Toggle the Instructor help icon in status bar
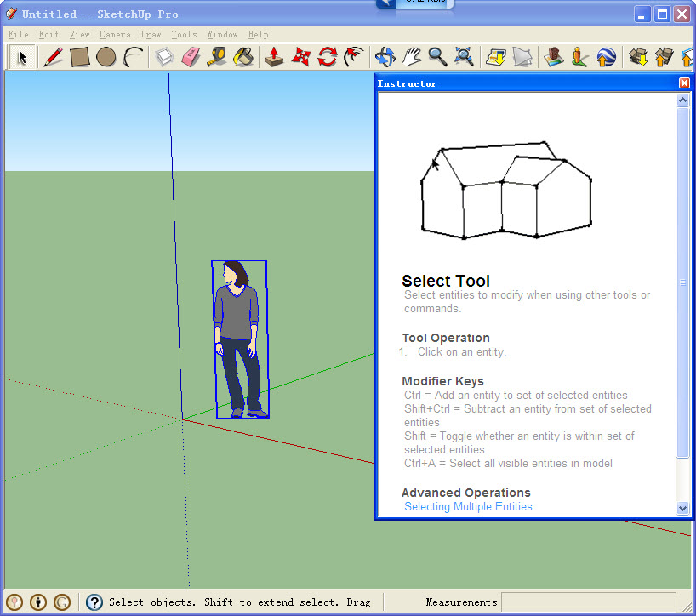 (x=94, y=602)
